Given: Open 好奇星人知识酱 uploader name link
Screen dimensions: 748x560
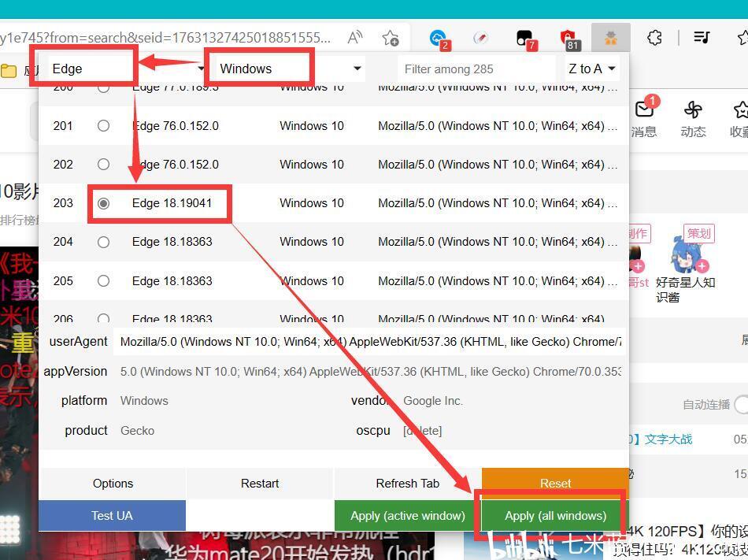Looking at the screenshot, I should pyautogui.click(x=685, y=290).
